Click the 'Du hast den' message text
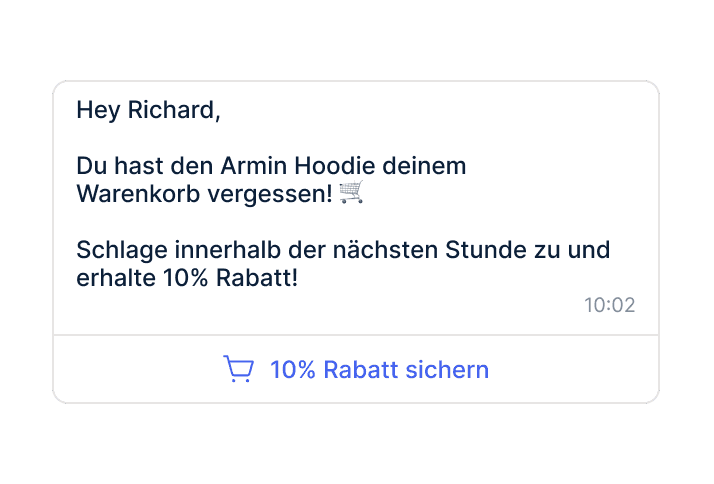The image size is (714, 484). click(145, 166)
